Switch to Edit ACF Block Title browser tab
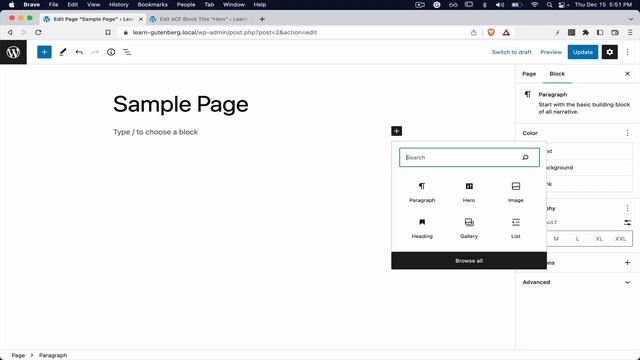 pyautogui.click(x=199, y=19)
